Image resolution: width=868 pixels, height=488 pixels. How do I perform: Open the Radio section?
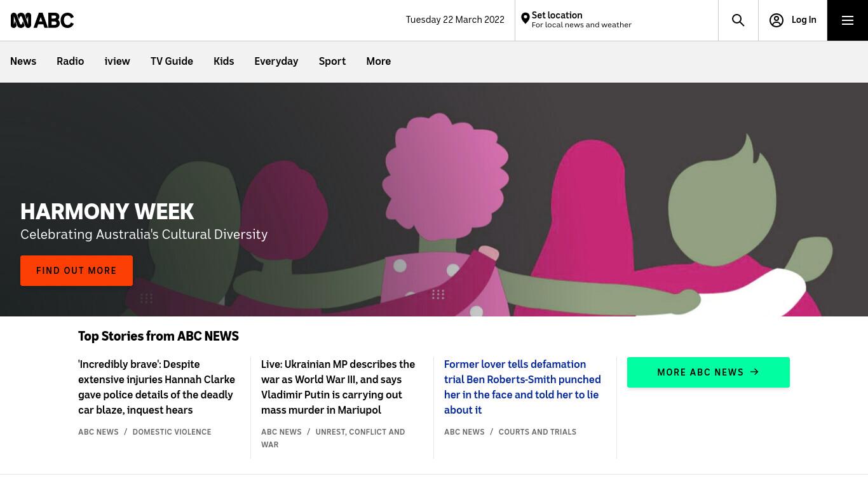pyautogui.click(x=70, y=62)
